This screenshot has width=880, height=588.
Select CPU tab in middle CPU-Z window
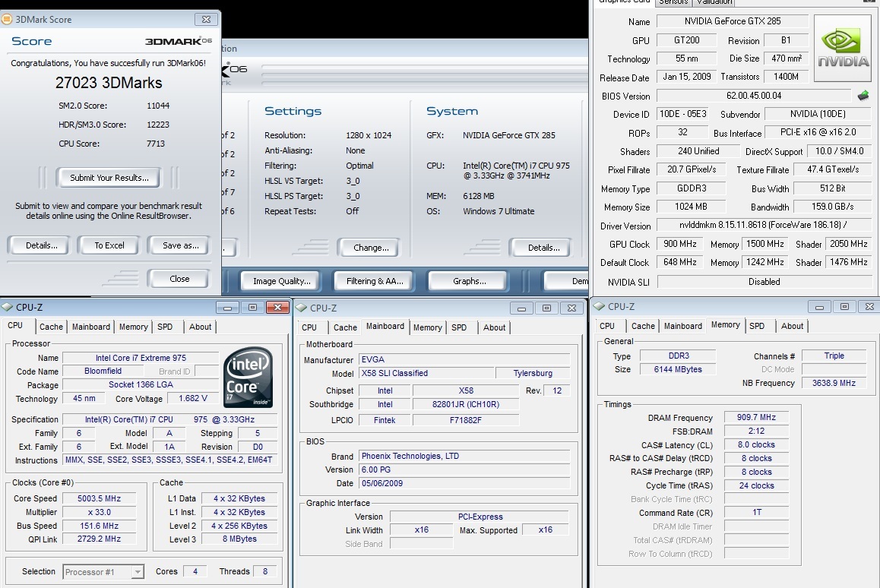coord(309,327)
